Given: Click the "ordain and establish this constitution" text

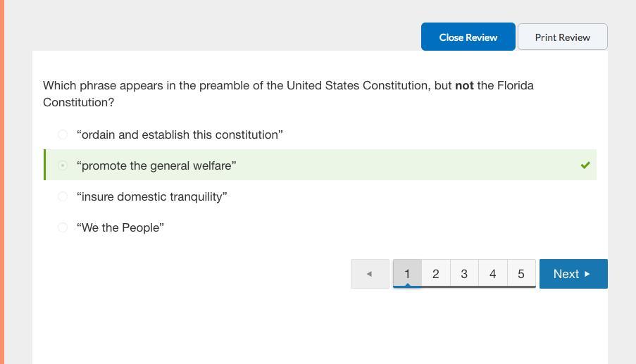Looking at the screenshot, I should pyautogui.click(x=180, y=134).
